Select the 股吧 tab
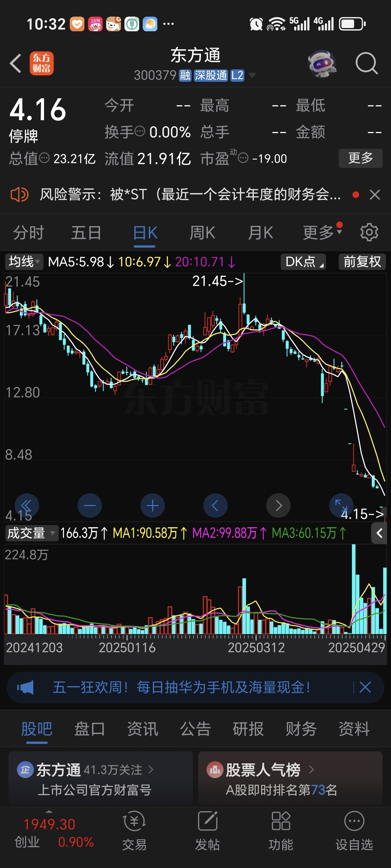Screen dimensions: 391x868 (37, 729)
